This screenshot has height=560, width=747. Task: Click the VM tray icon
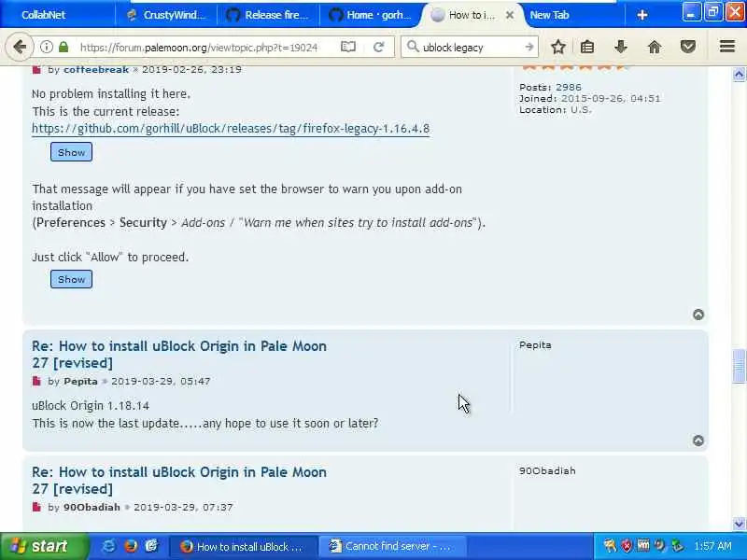643,546
